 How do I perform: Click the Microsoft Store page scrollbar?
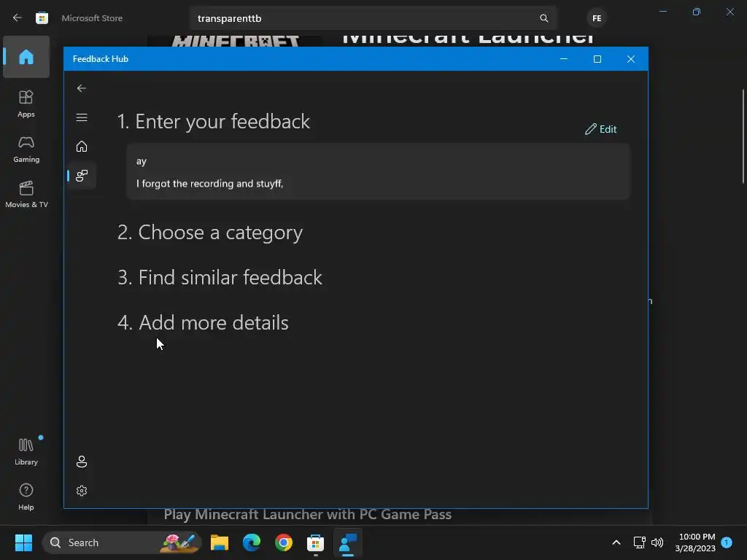[743, 136]
